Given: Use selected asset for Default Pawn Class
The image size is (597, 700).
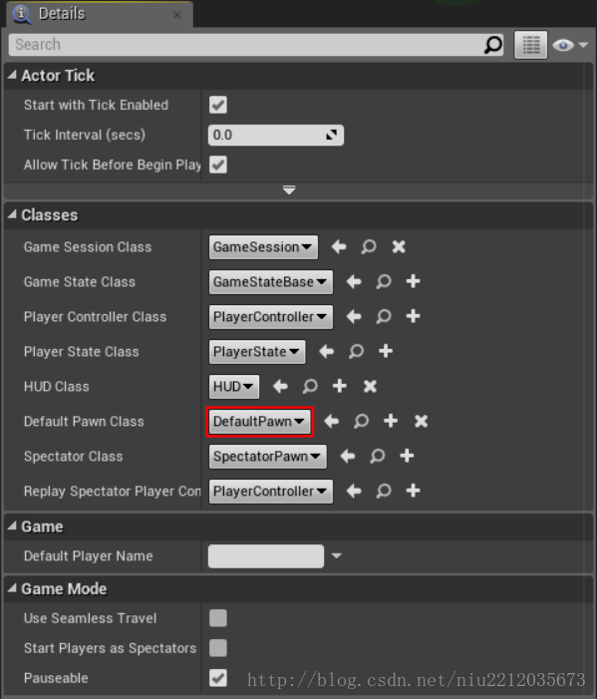Looking at the screenshot, I should (x=332, y=421).
